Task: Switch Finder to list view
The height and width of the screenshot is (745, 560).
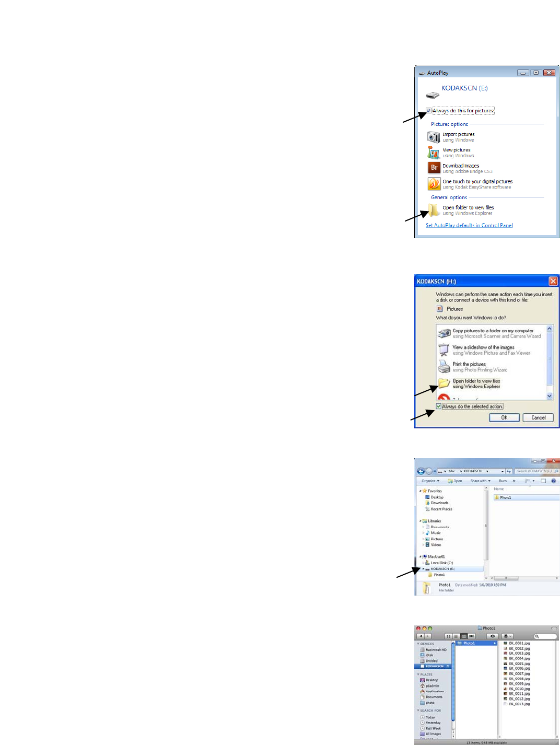Action: (456, 636)
